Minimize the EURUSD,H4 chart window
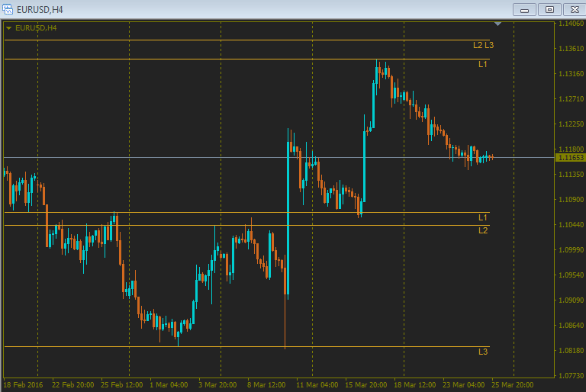Screen dimensions: 586x392 click(x=524, y=9)
